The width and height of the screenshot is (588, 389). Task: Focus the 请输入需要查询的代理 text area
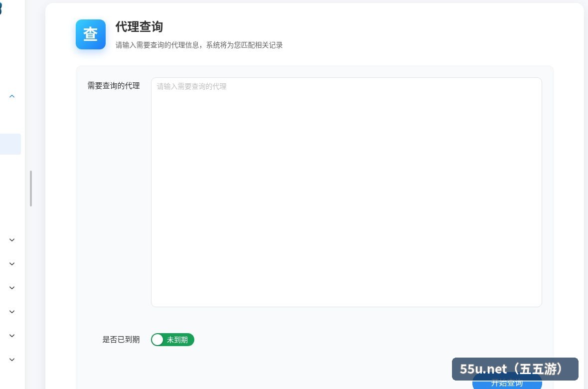[346, 192]
